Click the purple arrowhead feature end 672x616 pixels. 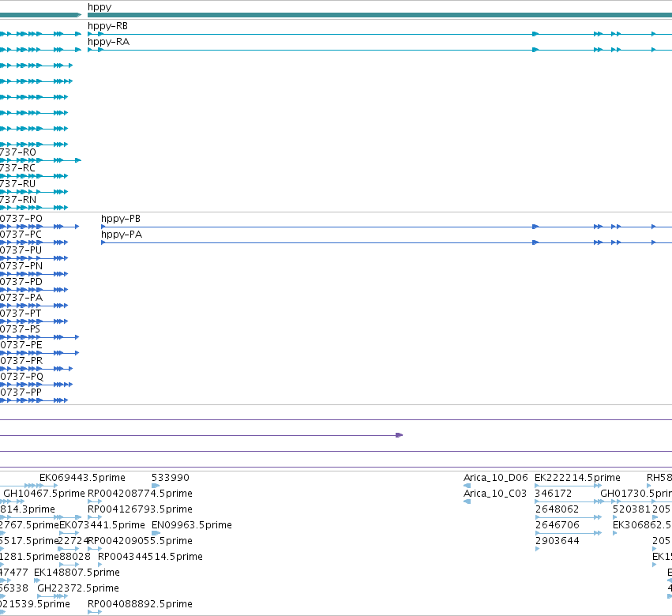pyautogui.click(x=400, y=435)
